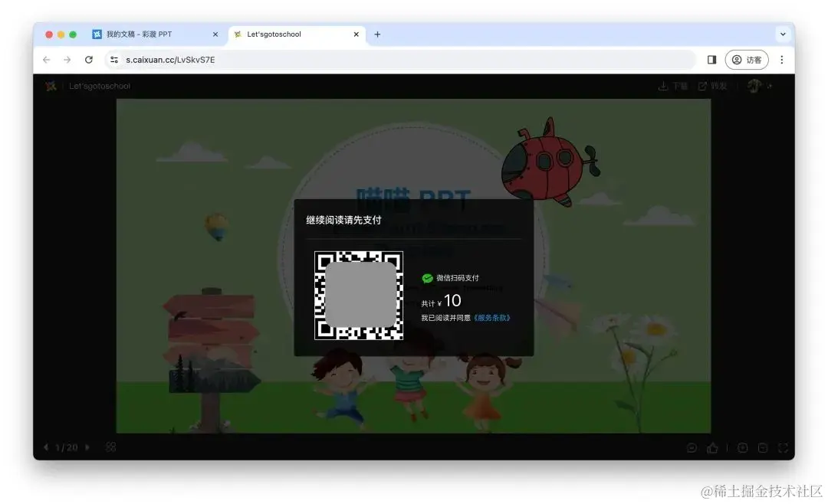The image size is (828, 504).
Task: Open Chrome three-dot menu
Action: 782,60
